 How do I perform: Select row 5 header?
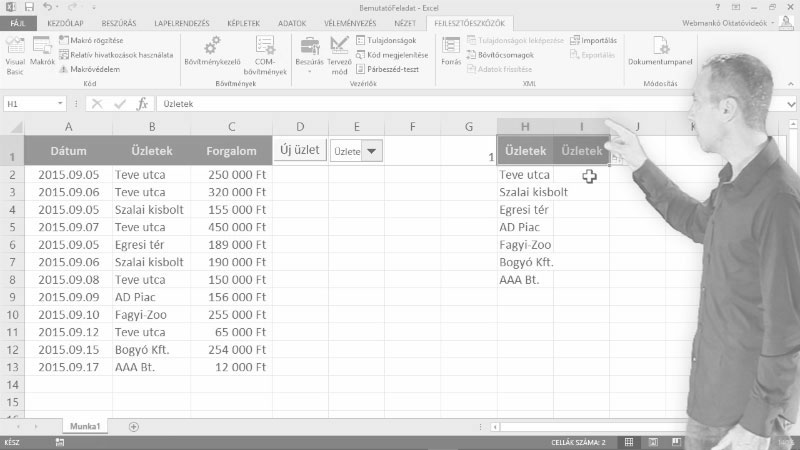[12, 227]
